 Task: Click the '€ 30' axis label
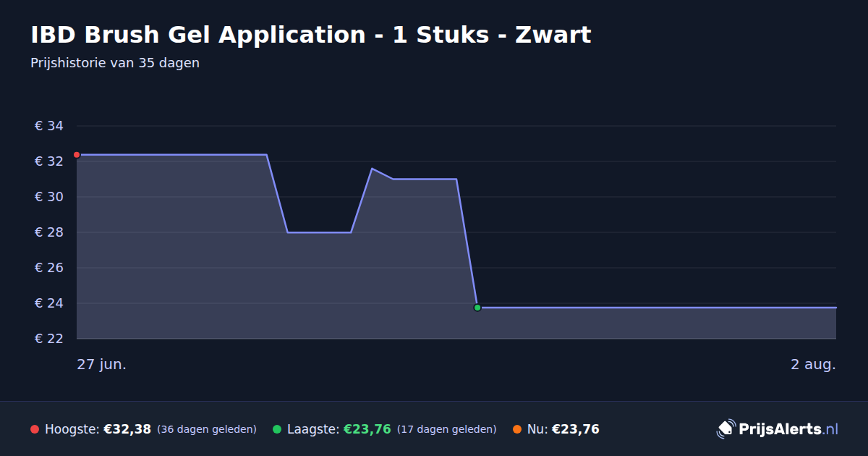49,197
